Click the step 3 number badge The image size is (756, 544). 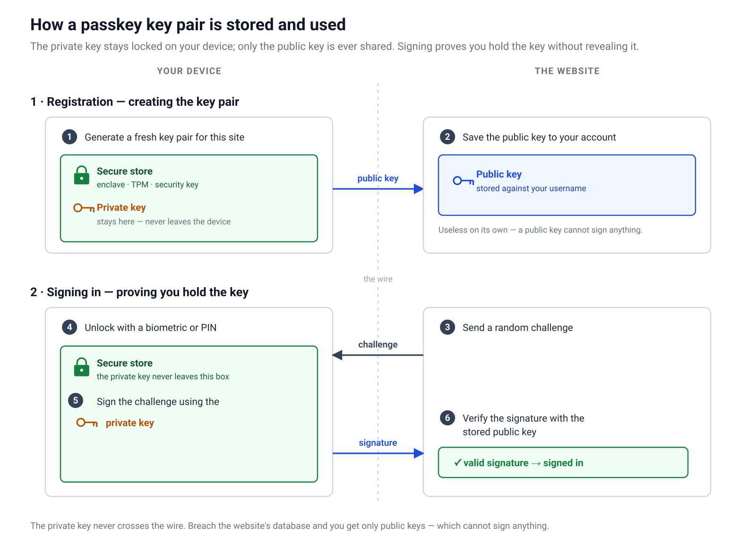coord(447,327)
